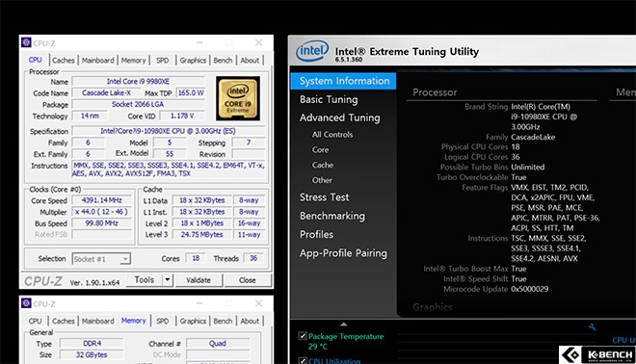Open App-Profile Pairing in XTU sidebar
This screenshot has width=636, height=364.
pyautogui.click(x=343, y=253)
